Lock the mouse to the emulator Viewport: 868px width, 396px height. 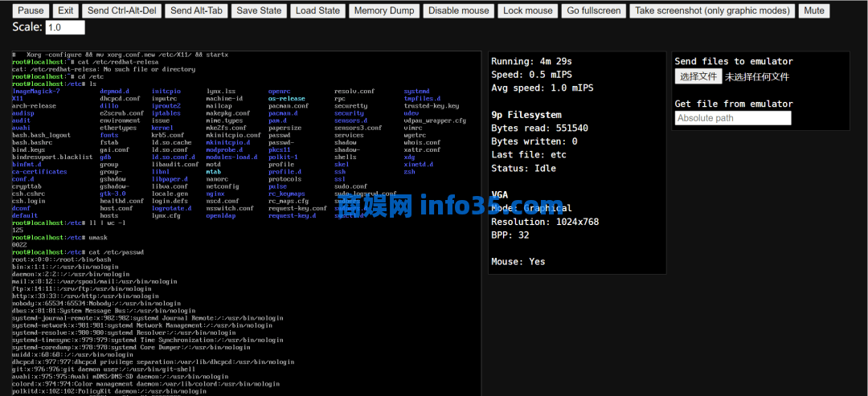[527, 10]
